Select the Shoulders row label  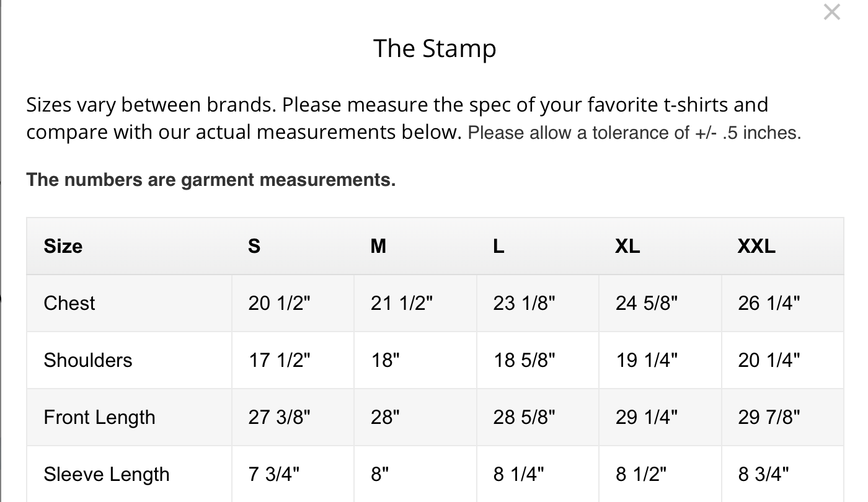tap(88, 360)
